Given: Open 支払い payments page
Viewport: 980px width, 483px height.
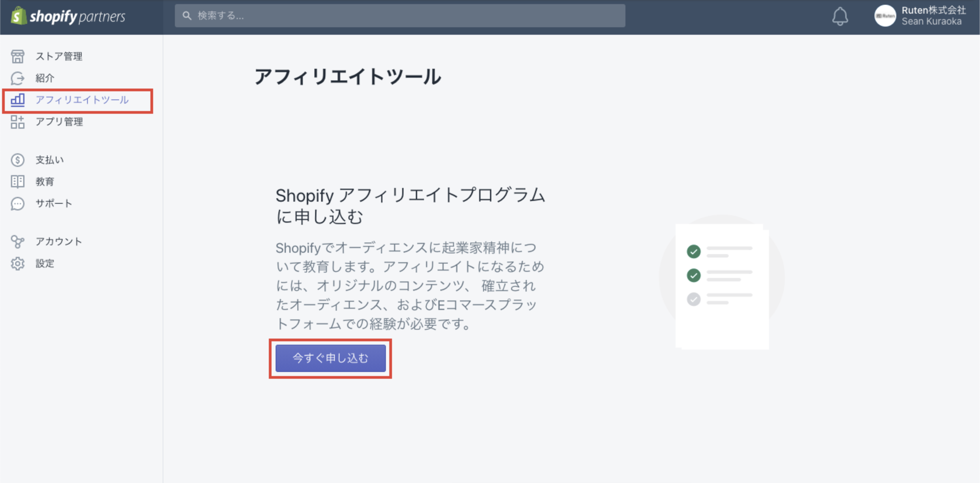Looking at the screenshot, I should (50, 160).
